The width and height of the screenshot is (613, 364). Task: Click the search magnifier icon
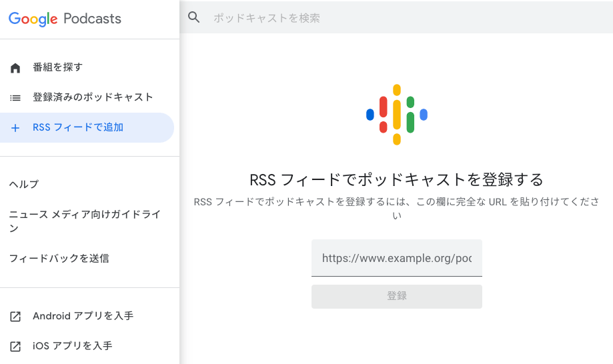(194, 17)
